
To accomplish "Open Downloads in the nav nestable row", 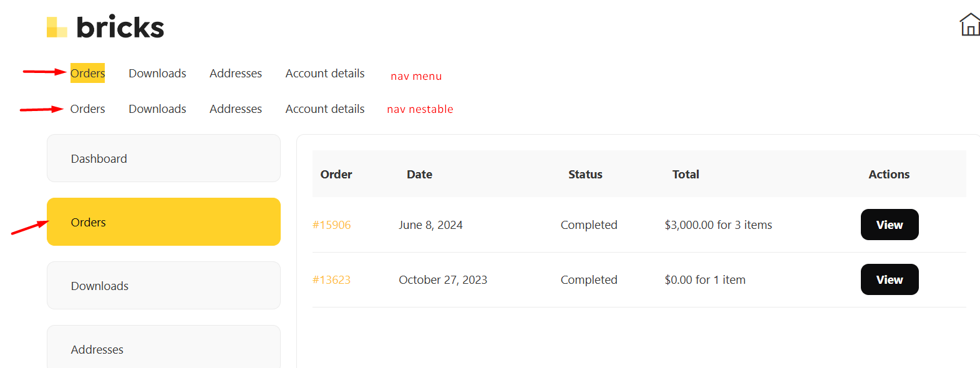I will (x=157, y=109).
